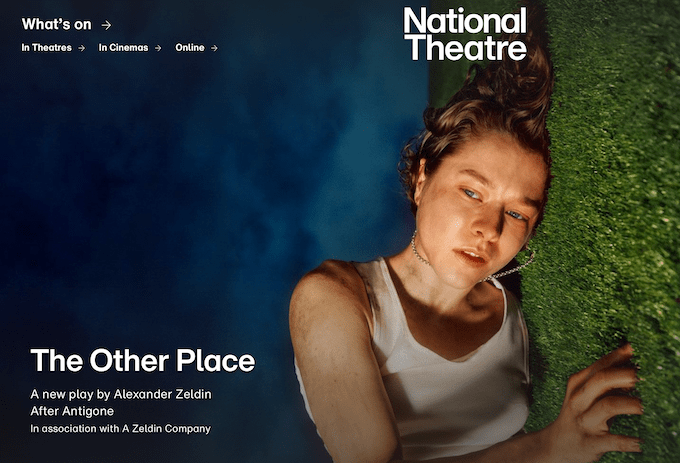The image size is (680, 463).
Task: Click the arrow icon after In Theatres
Action: (82, 48)
